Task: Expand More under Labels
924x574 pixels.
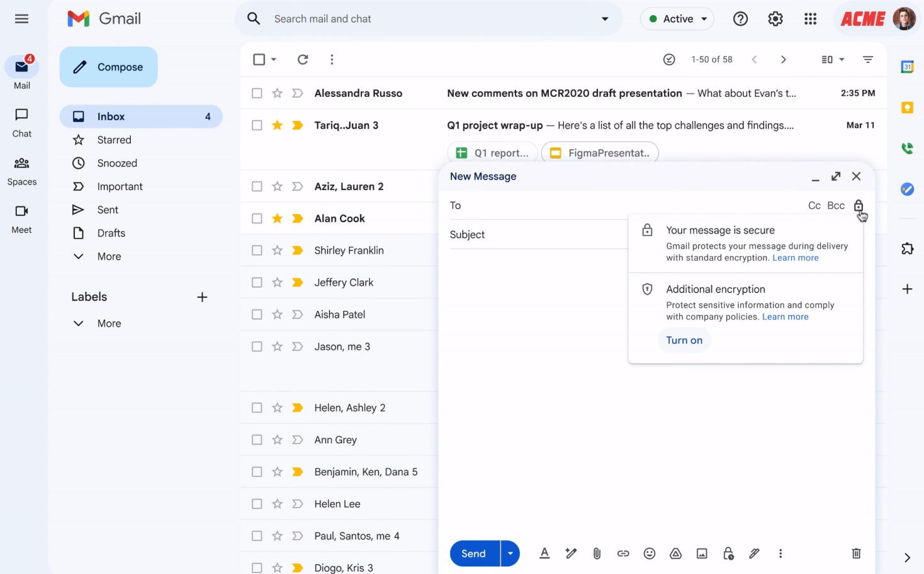Action: tap(109, 324)
